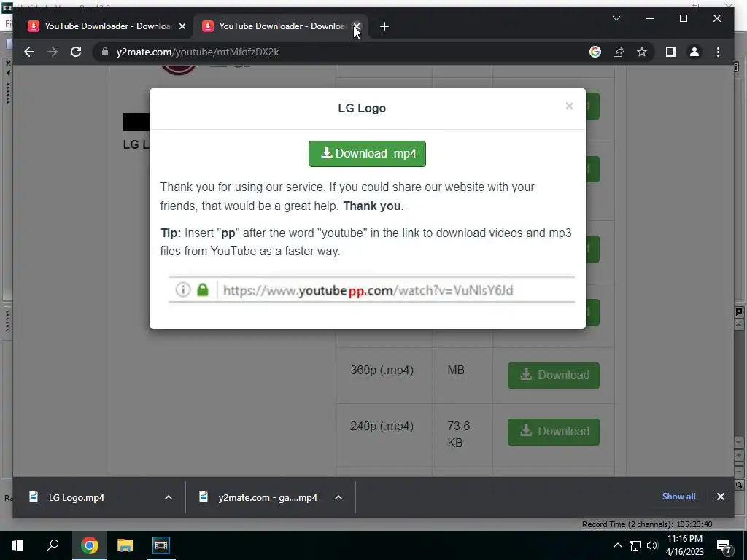The height and width of the screenshot is (560, 747).
Task: Toggle the browser side panel
Action: [x=671, y=52]
